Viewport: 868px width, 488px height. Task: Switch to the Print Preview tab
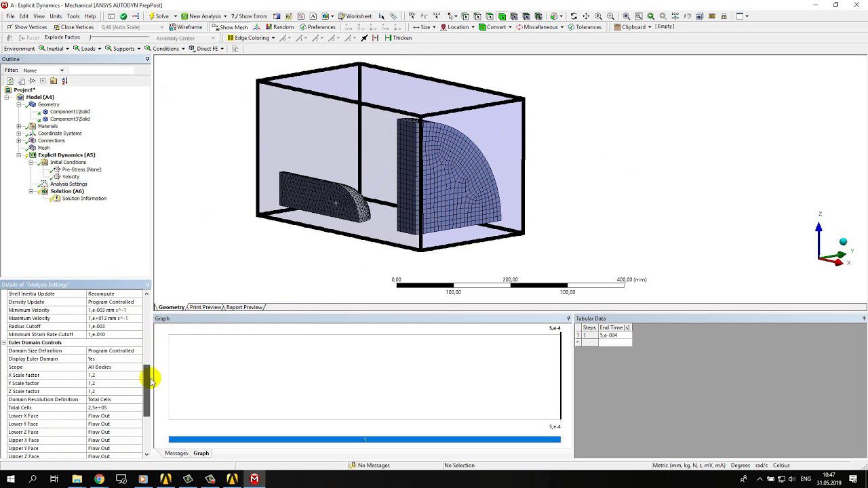pos(205,307)
